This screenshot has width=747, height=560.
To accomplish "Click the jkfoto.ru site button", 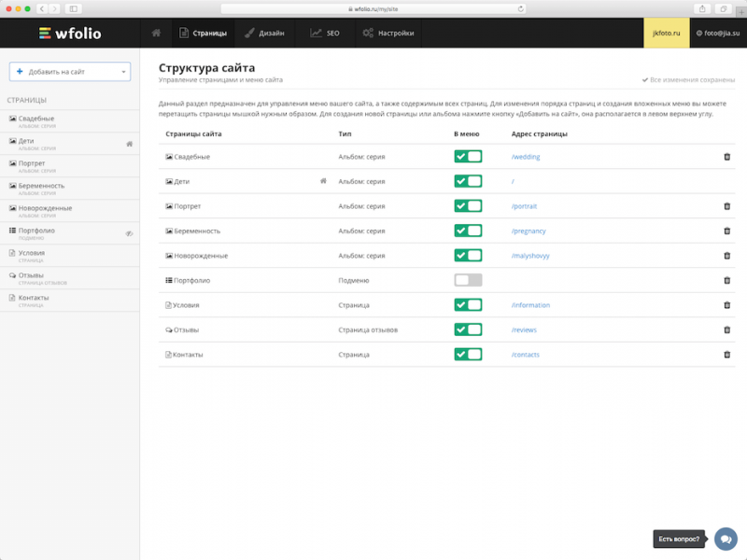I will 667,34.
